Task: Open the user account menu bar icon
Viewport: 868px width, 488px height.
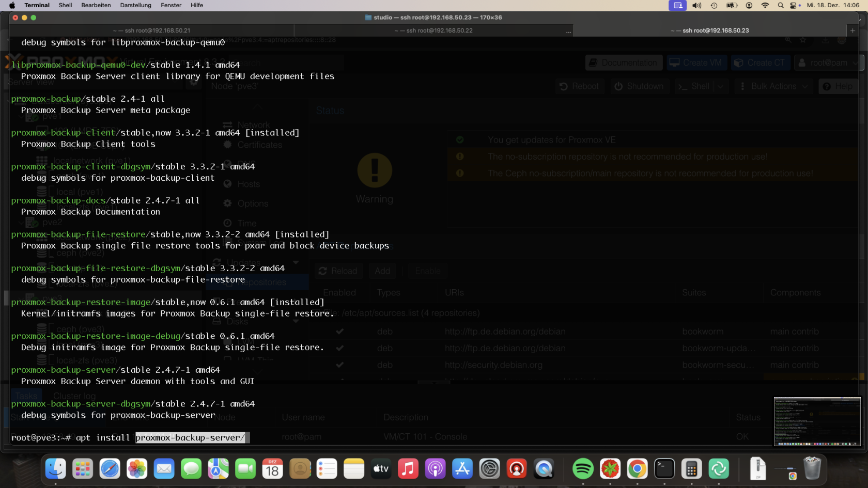Action: point(749,5)
